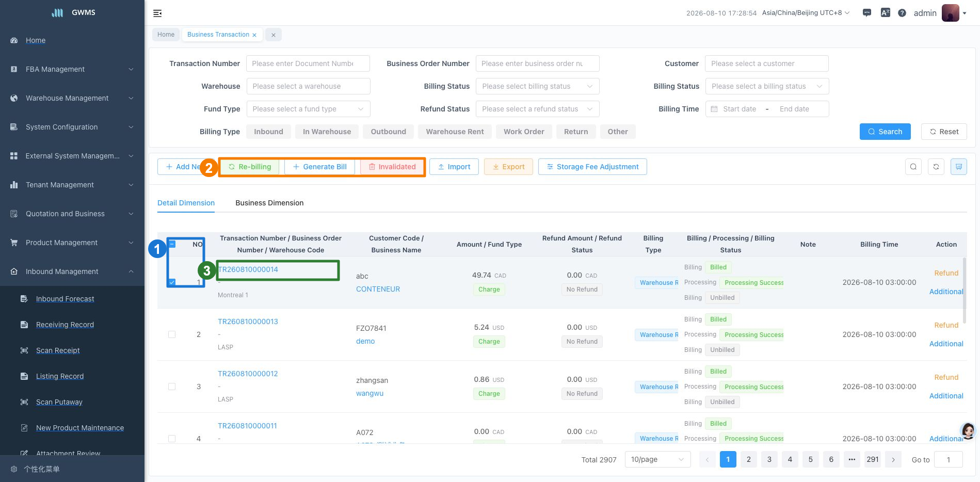
Task: Click the Scan Receipt barcode icon
Action: click(x=24, y=350)
